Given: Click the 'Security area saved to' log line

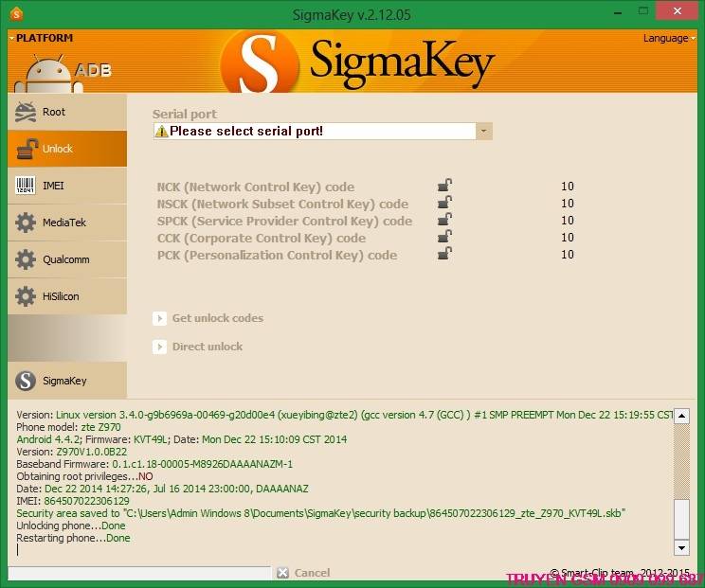Looking at the screenshot, I should (320, 513).
